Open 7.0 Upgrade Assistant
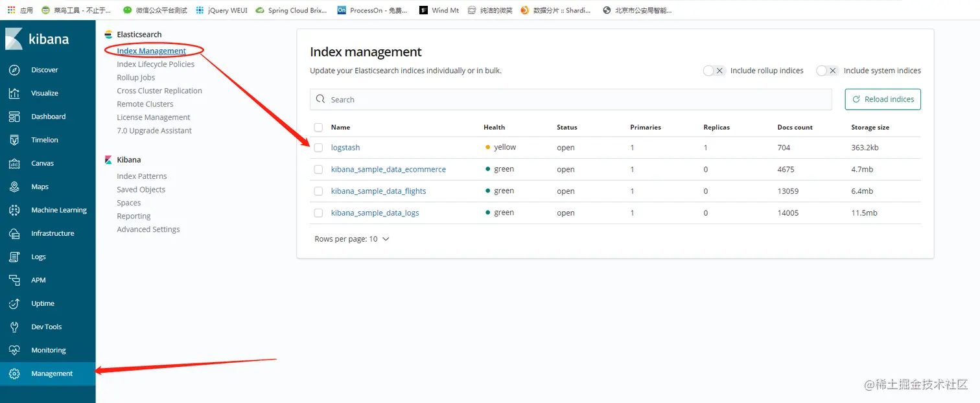Viewport: 980px width, 403px height. click(154, 131)
